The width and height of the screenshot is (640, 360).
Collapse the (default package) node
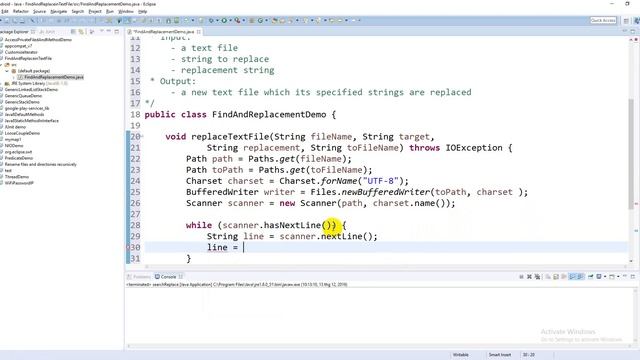pos(7,71)
